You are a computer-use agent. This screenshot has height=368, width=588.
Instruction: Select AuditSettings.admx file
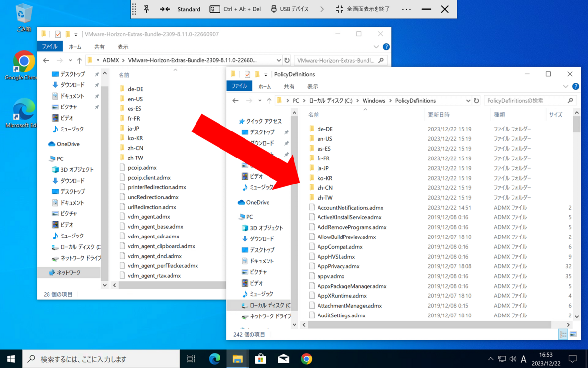point(341,315)
